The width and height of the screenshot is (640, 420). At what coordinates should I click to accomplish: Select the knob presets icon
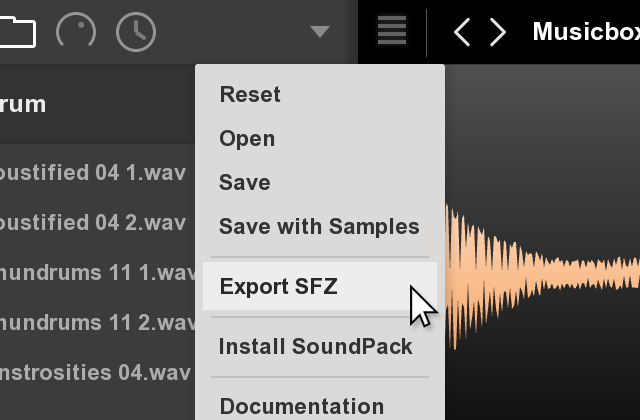click(76, 32)
